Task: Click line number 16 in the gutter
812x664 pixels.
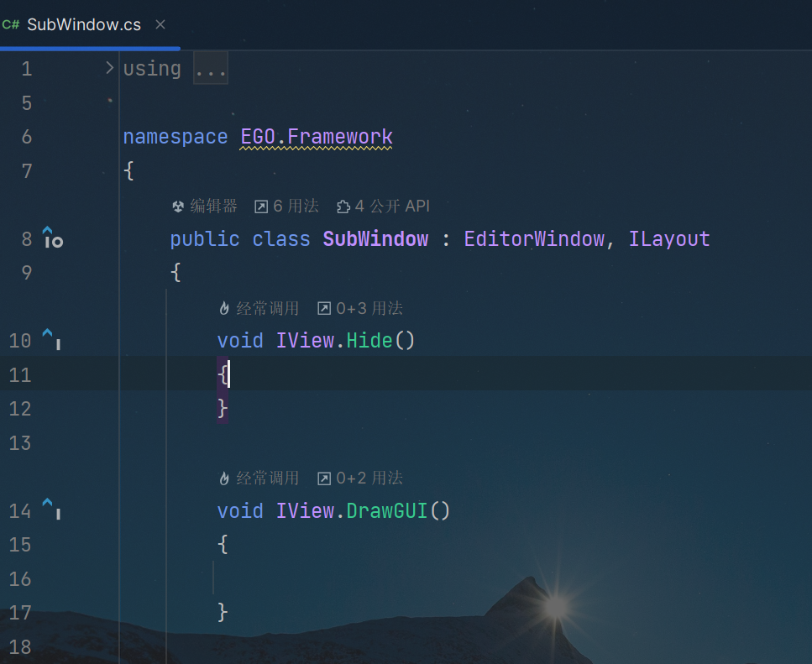Action: (x=20, y=579)
